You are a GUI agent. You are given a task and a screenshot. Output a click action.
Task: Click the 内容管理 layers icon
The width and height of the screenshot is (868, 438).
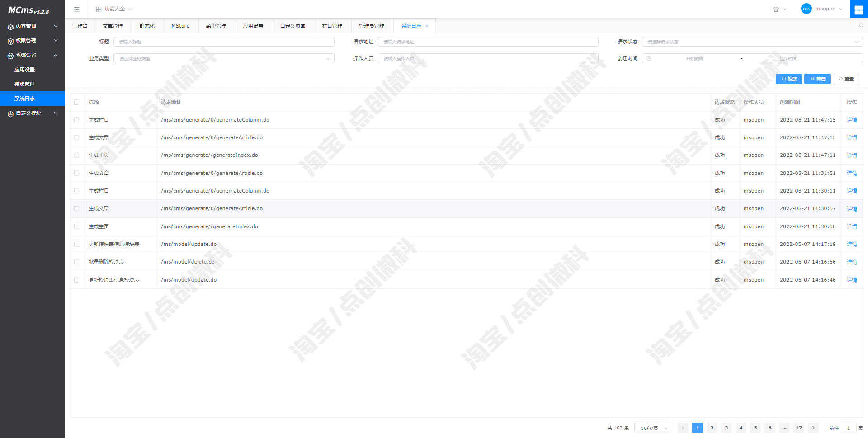click(10, 27)
